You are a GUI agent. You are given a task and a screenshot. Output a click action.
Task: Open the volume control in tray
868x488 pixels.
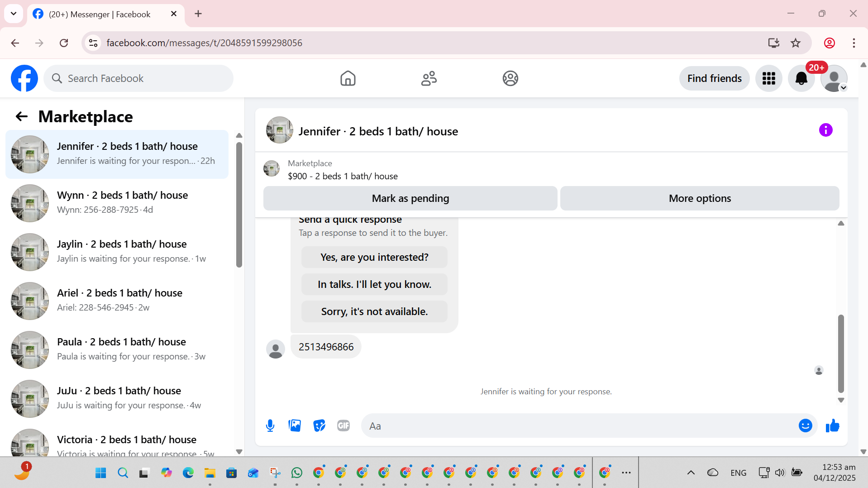(x=779, y=473)
